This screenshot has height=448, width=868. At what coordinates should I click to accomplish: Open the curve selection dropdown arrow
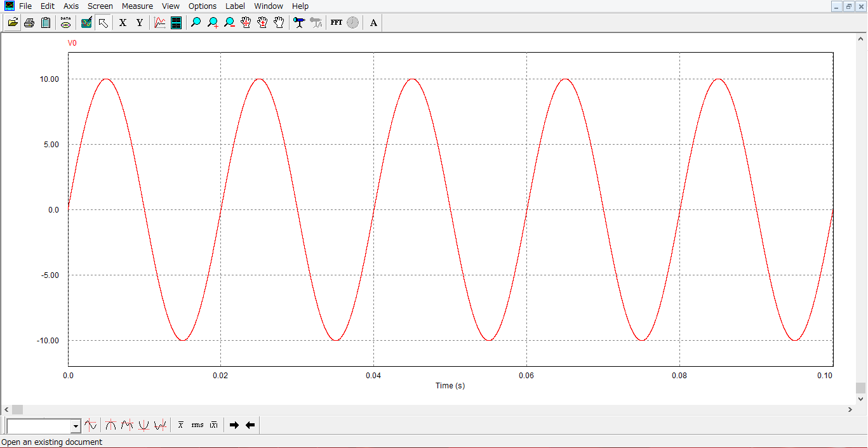point(76,426)
